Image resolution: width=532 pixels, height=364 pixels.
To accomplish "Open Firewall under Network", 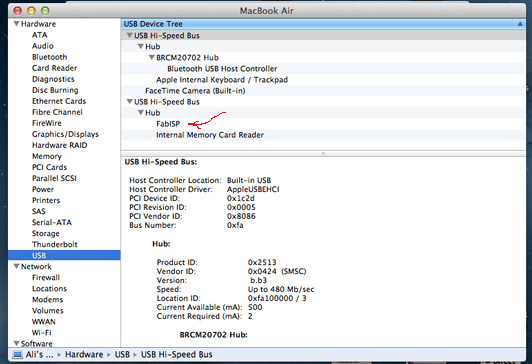I will 46,277.
